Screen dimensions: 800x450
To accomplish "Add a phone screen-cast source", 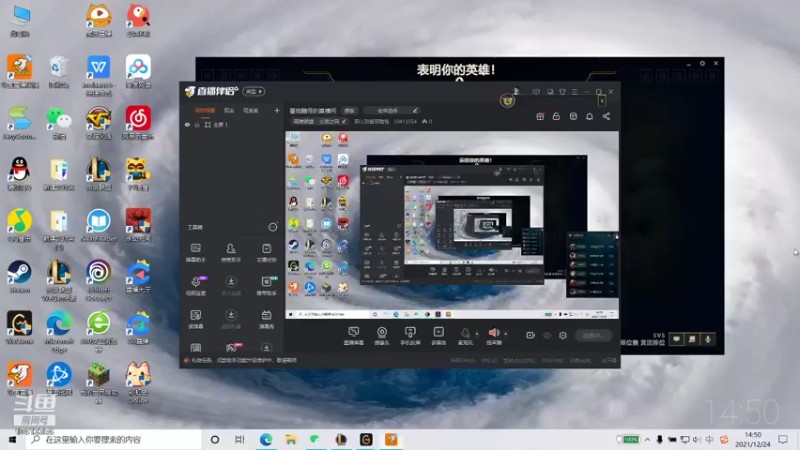I will [x=410, y=336].
